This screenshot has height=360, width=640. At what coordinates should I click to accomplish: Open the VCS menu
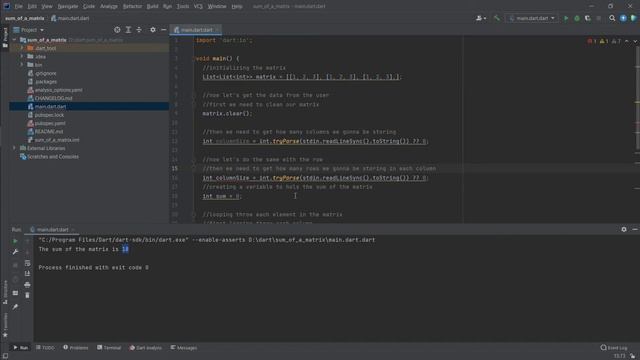[198, 6]
